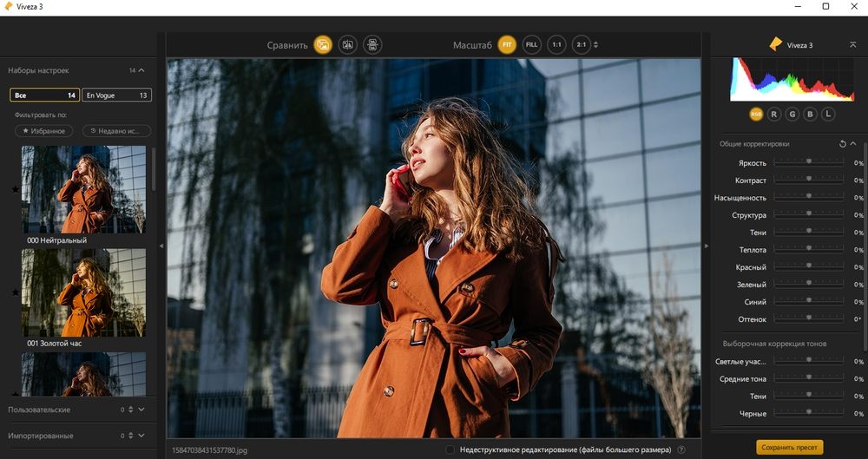Open the Все presets tab
Screen dimensions: 868x459
click(45, 95)
